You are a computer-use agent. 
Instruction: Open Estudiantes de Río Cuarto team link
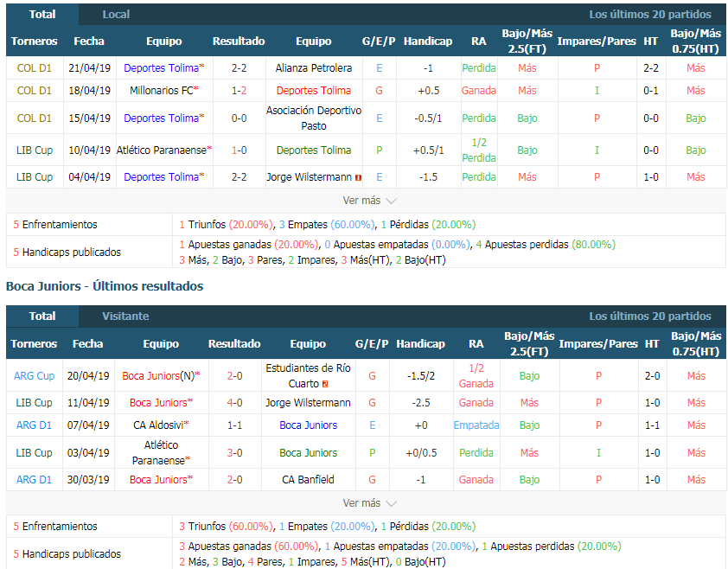pos(308,376)
